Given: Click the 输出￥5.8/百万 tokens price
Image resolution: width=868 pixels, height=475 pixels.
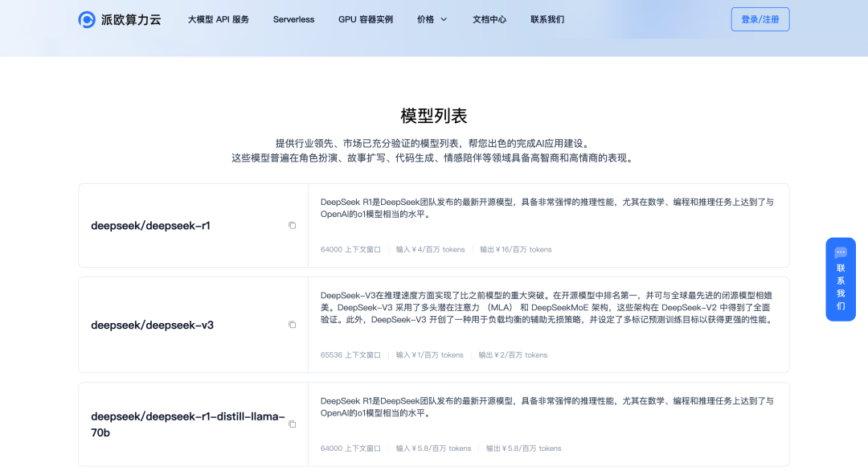Looking at the screenshot, I should 524,448.
